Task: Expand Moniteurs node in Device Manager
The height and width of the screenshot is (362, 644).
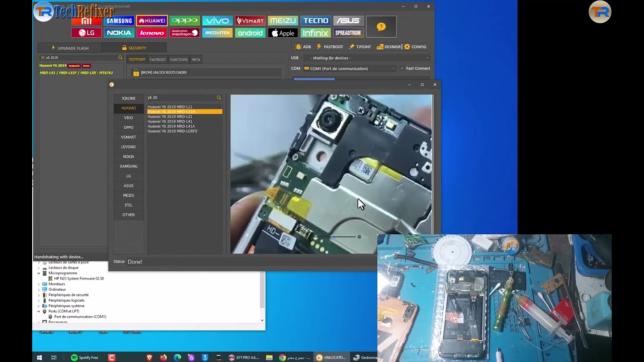Action: [39, 284]
